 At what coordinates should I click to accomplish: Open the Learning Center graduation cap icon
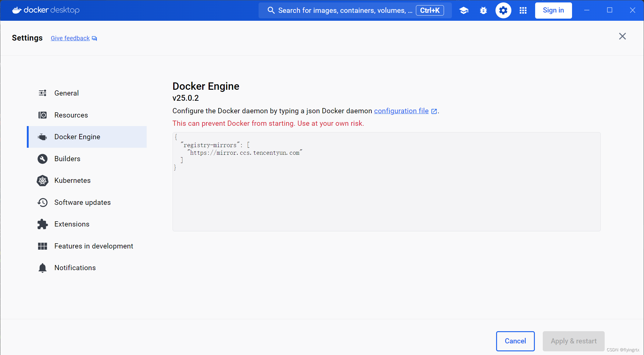pyautogui.click(x=463, y=10)
